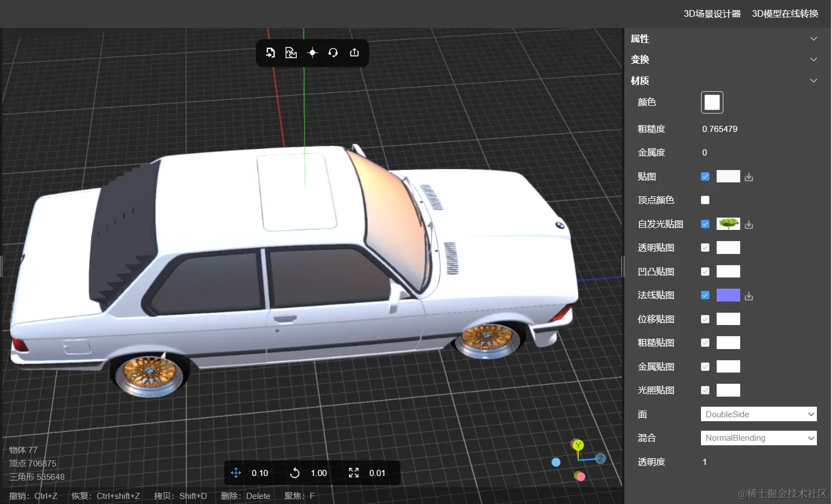This screenshot has height=504, width=832.
Task: Click the white 颜色 color swatch
Action: click(x=712, y=102)
